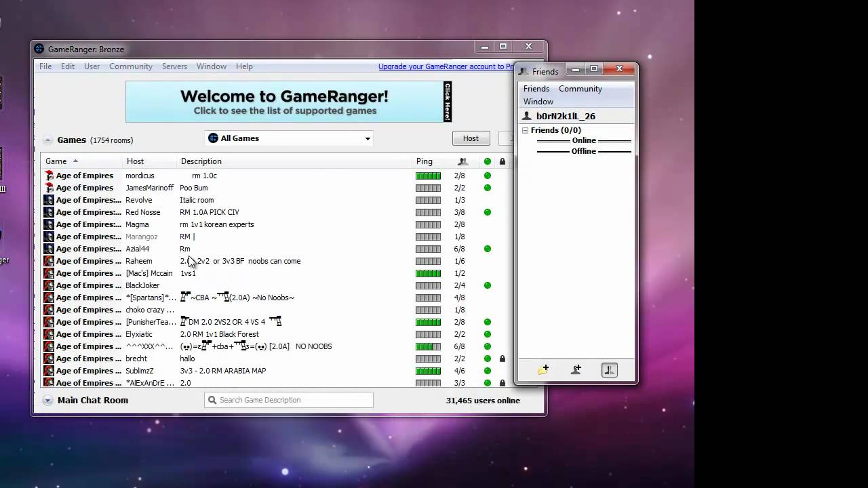Select the game icon of mordicus room

point(49,176)
